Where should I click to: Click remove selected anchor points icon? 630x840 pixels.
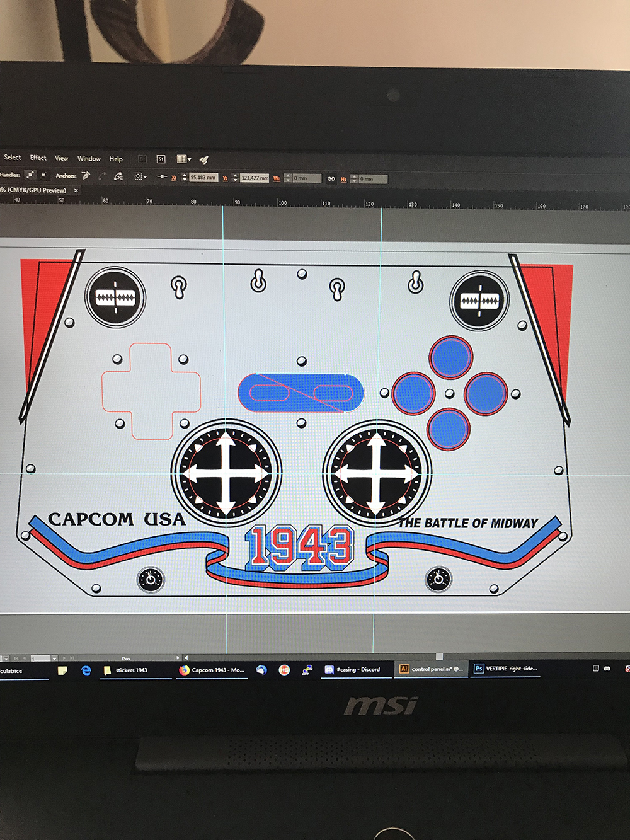tap(86, 176)
